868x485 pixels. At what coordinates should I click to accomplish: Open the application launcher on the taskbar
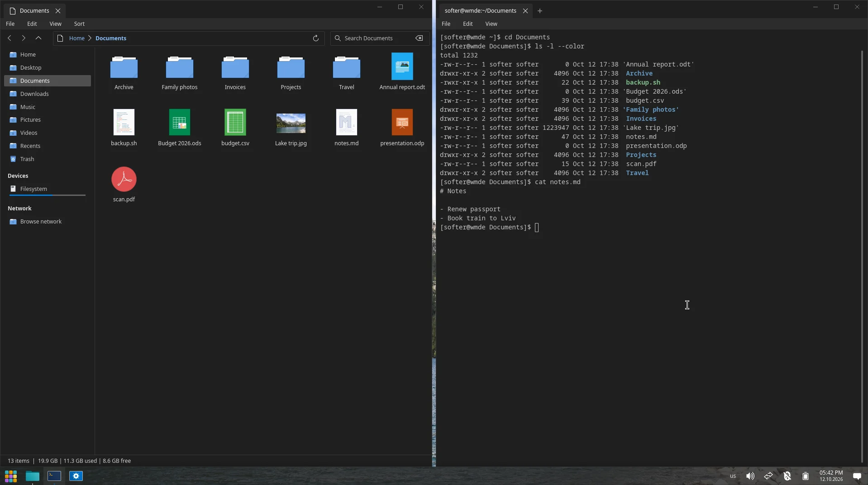11,476
